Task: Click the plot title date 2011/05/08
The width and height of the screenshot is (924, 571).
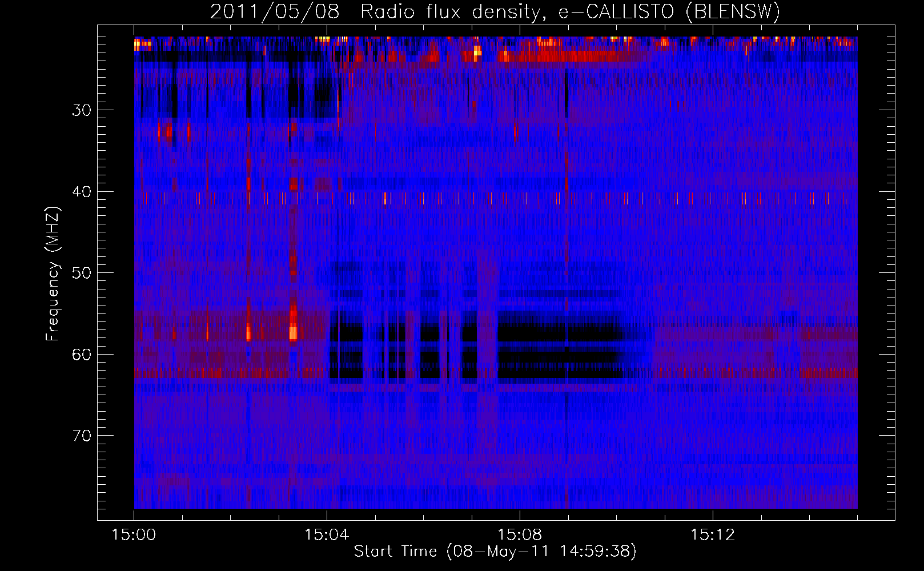Action: point(275,11)
